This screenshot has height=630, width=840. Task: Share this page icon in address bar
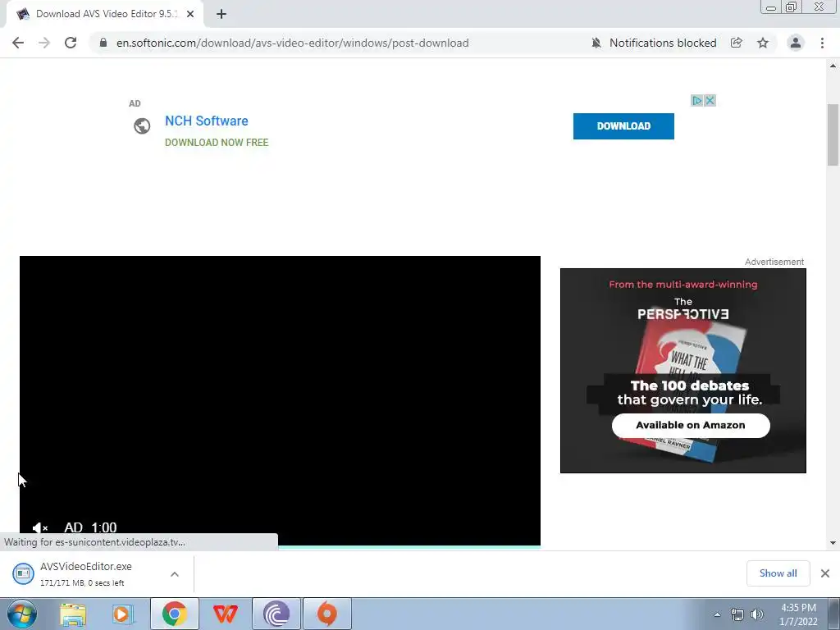click(737, 43)
